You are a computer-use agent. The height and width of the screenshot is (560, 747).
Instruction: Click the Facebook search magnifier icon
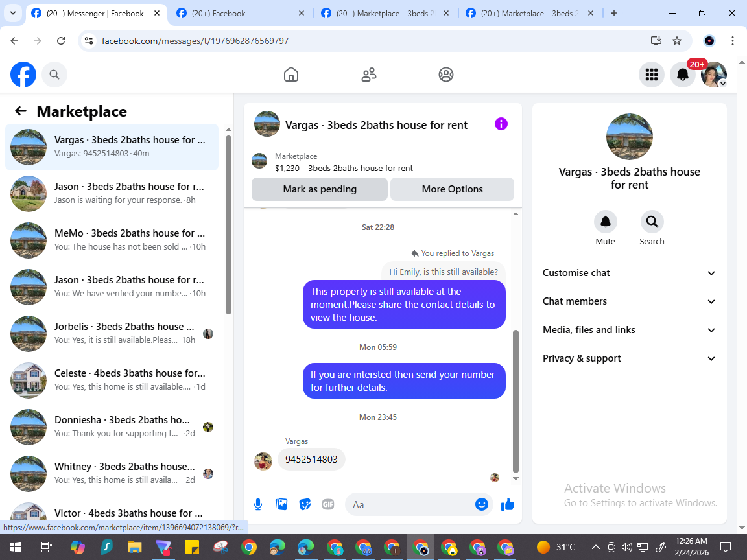click(x=54, y=75)
